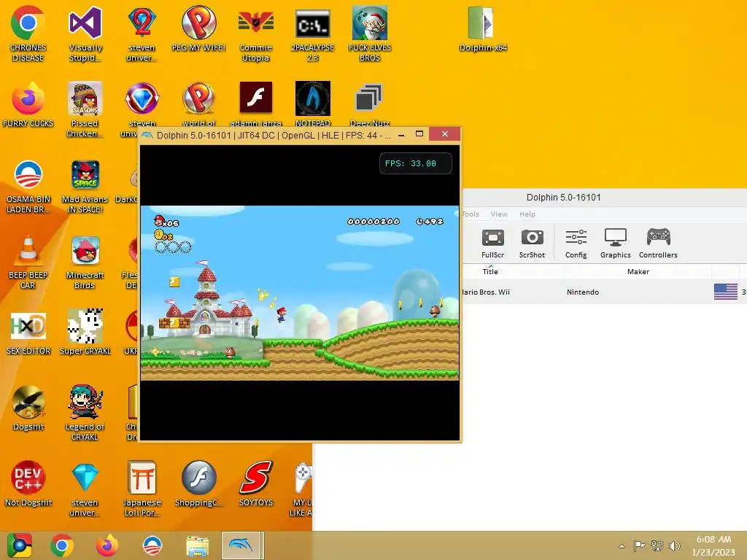Open the ShoppingC Flash desktop icon
Image resolution: width=747 pixels, height=560 pixels.
pos(198,483)
